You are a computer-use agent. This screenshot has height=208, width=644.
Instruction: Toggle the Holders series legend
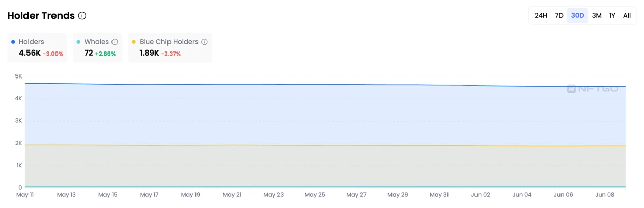[32, 42]
